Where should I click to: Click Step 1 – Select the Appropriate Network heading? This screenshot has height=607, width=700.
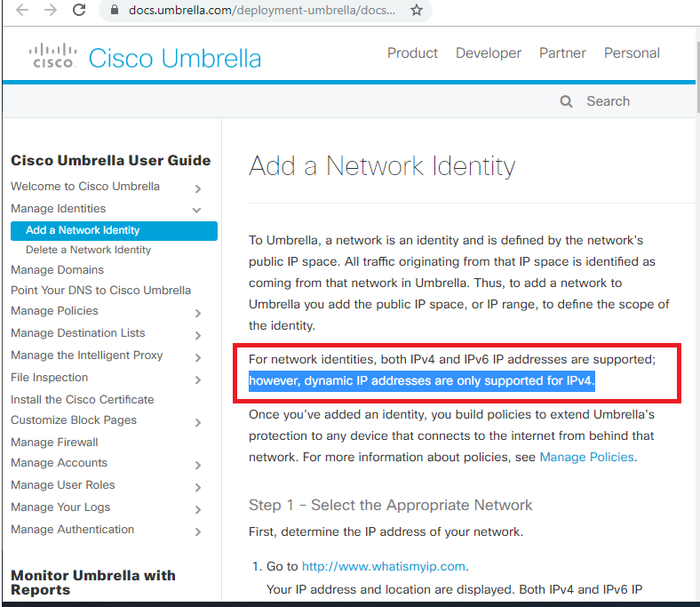click(390, 505)
